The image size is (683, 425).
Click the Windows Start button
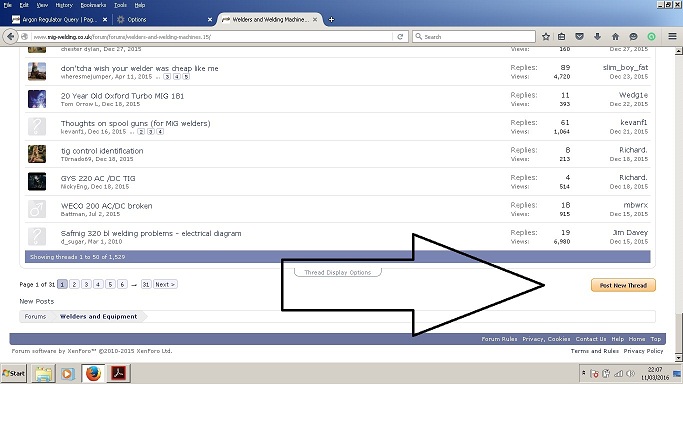coord(14,374)
